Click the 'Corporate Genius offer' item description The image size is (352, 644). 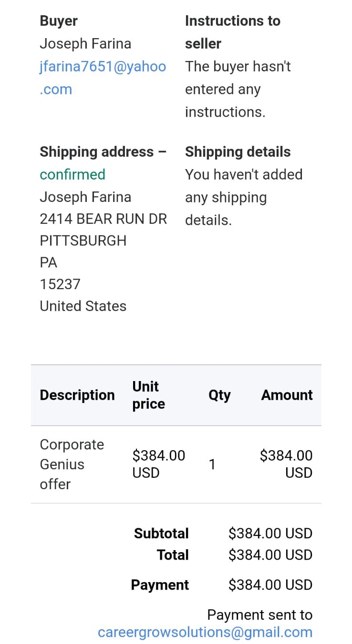pyautogui.click(x=72, y=464)
